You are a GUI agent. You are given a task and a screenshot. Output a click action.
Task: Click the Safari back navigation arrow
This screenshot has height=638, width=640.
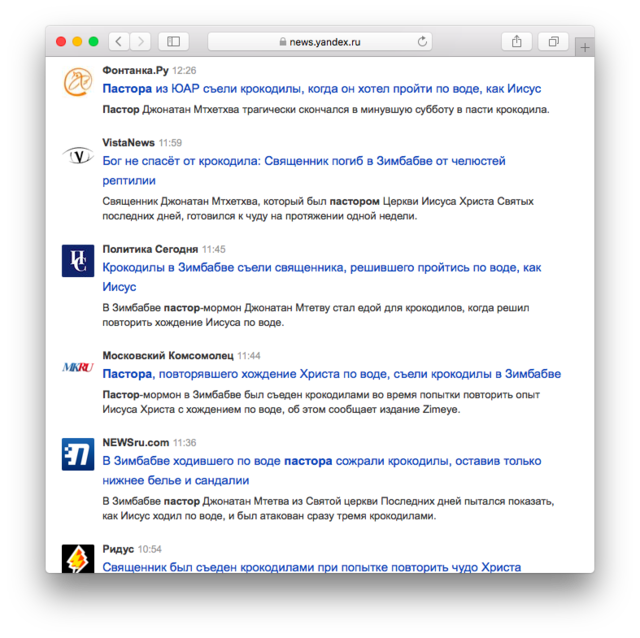click(x=119, y=41)
